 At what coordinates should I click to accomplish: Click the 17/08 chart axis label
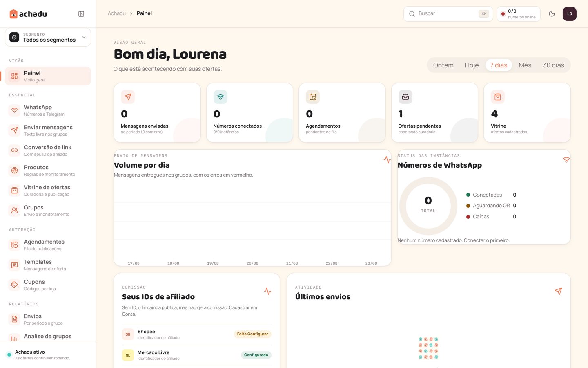point(134,263)
